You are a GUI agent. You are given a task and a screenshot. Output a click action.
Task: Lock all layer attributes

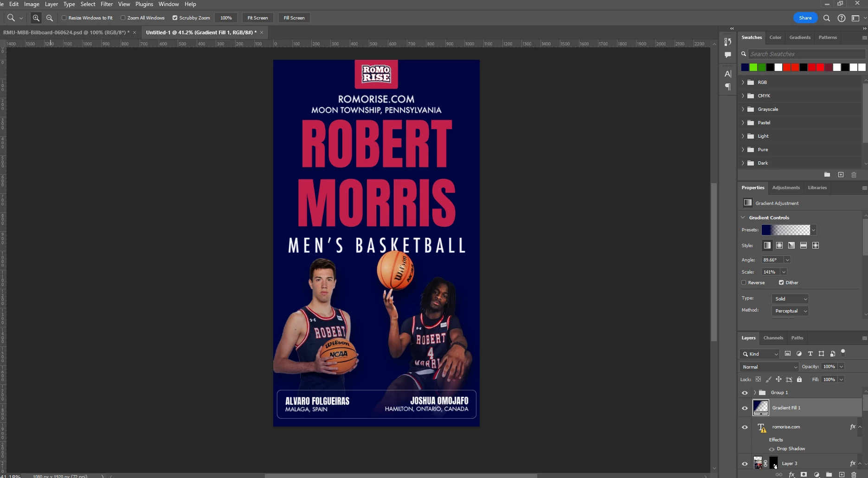799,379
